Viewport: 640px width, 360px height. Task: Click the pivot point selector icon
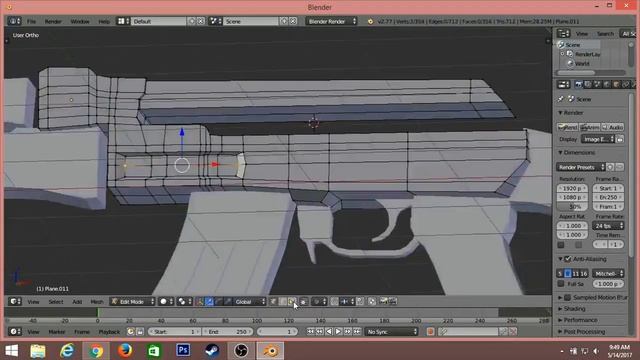184,302
